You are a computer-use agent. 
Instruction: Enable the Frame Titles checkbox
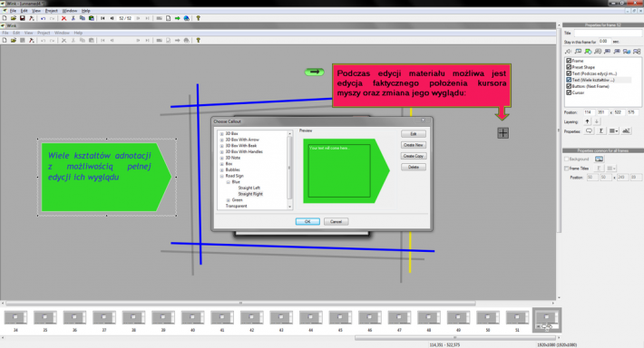pyautogui.click(x=566, y=169)
